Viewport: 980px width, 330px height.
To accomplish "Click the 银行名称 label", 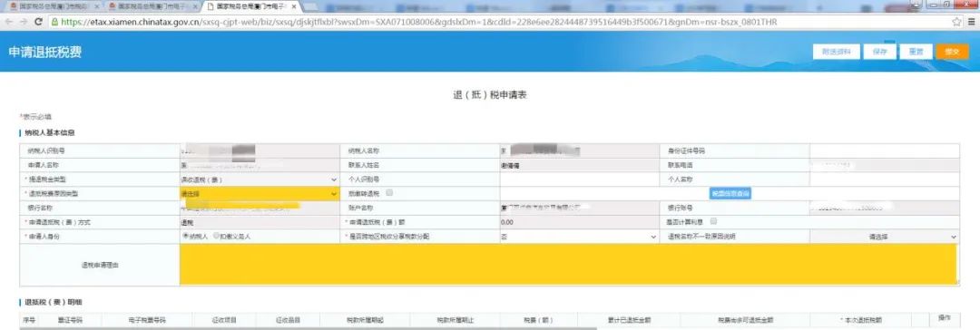I will pyautogui.click(x=40, y=208).
